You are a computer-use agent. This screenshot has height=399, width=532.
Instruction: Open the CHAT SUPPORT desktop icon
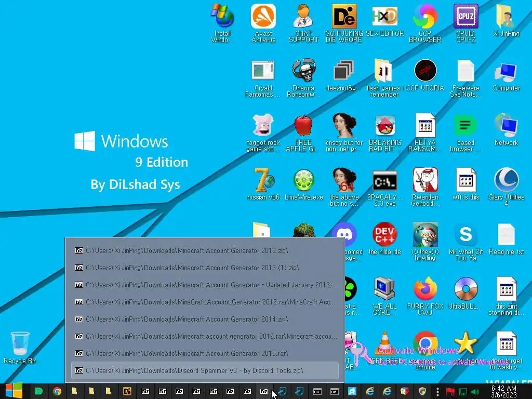point(303,23)
